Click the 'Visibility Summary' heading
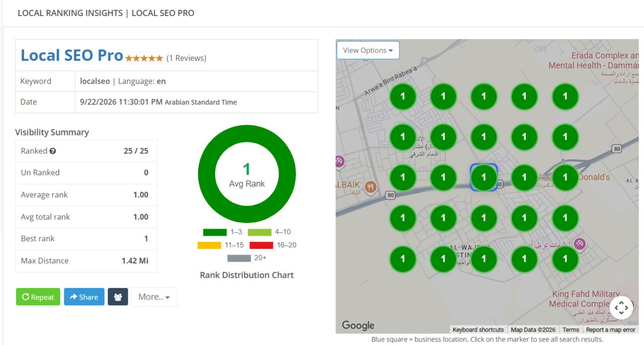This screenshot has height=345, width=644. [52, 132]
